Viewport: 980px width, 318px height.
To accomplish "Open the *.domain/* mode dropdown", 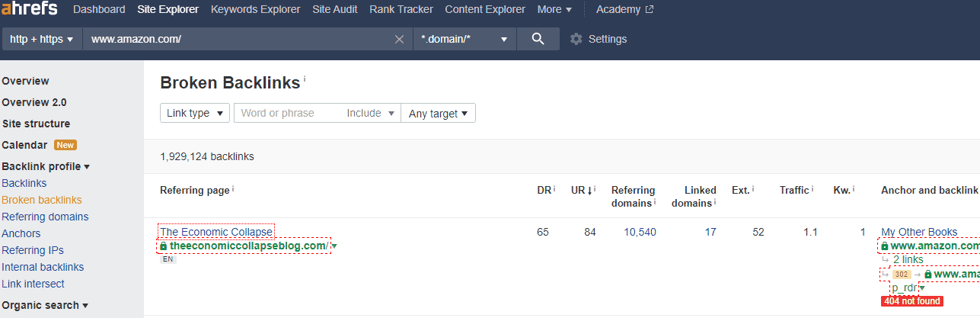I will click(x=464, y=39).
